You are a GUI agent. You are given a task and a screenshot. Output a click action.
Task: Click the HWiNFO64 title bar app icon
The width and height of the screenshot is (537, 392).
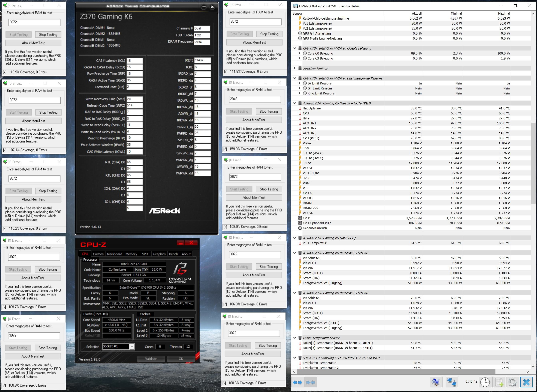295,6
